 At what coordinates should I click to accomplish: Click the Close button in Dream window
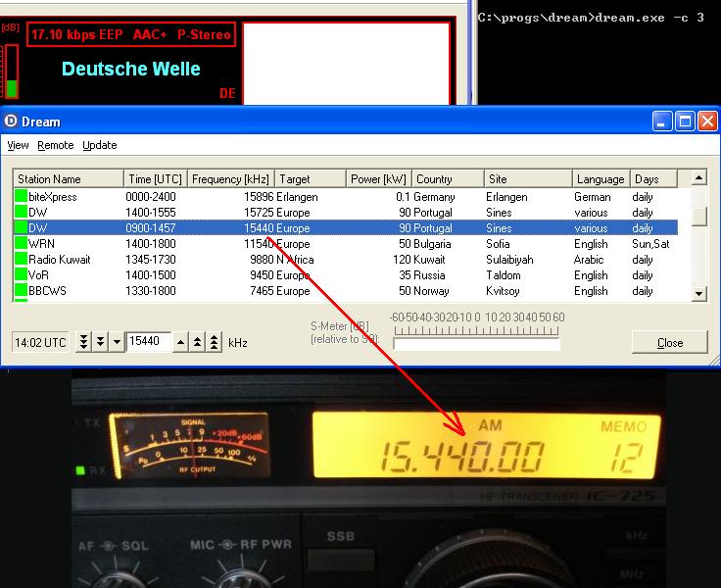(x=669, y=342)
